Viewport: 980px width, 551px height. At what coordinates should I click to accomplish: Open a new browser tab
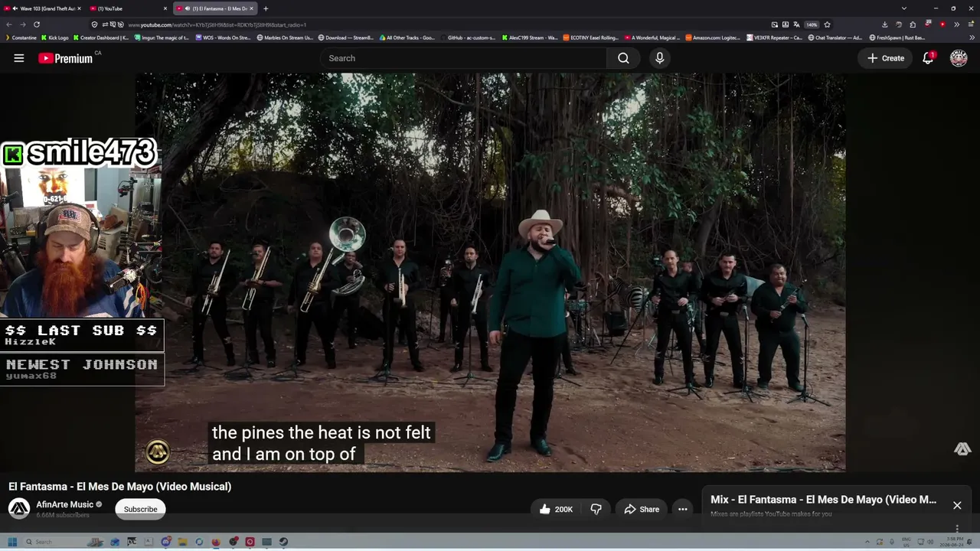pyautogui.click(x=266, y=8)
